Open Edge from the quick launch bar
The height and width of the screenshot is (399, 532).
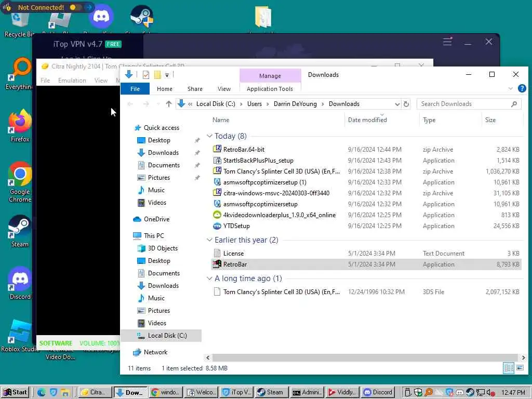(x=42, y=392)
